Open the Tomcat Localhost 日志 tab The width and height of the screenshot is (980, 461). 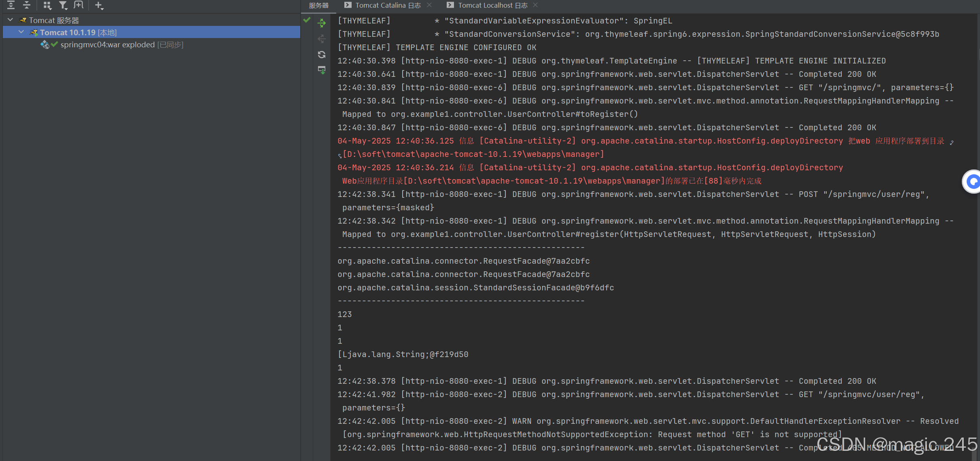tap(492, 5)
